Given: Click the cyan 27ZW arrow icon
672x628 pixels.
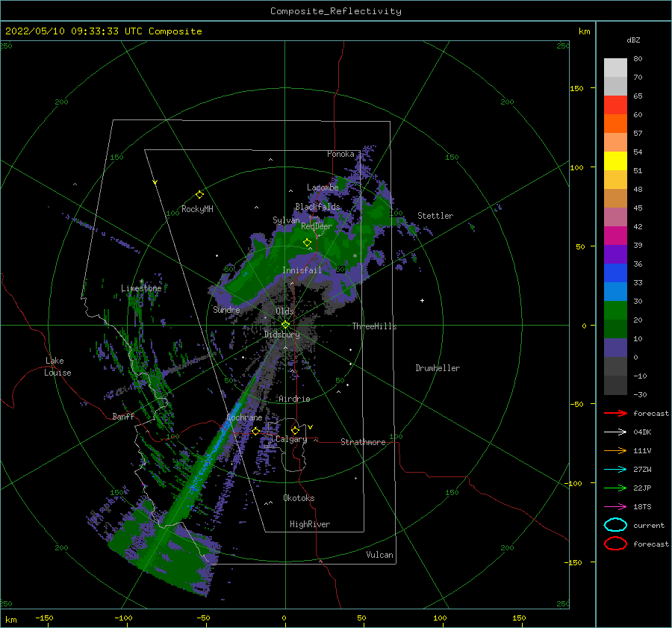Looking at the screenshot, I should click(x=615, y=470).
